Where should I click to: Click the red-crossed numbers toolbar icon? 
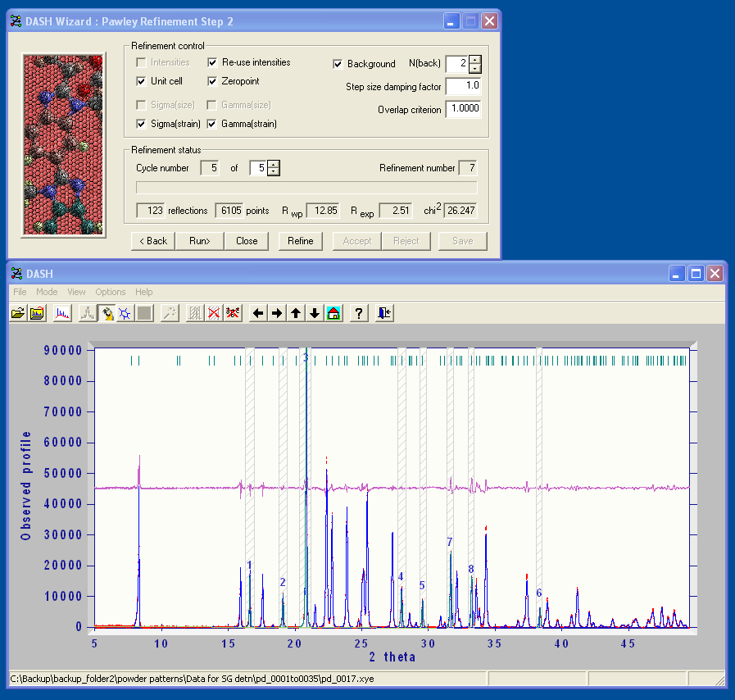tap(233, 313)
